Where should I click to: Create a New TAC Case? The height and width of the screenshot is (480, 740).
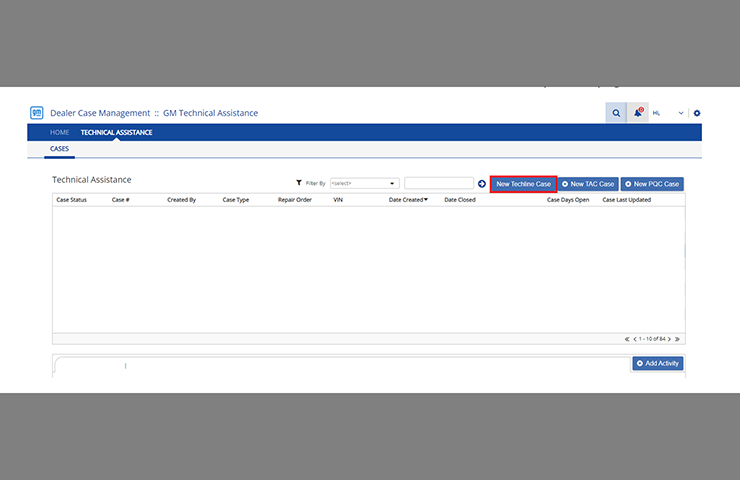click(x=588, y=184)
